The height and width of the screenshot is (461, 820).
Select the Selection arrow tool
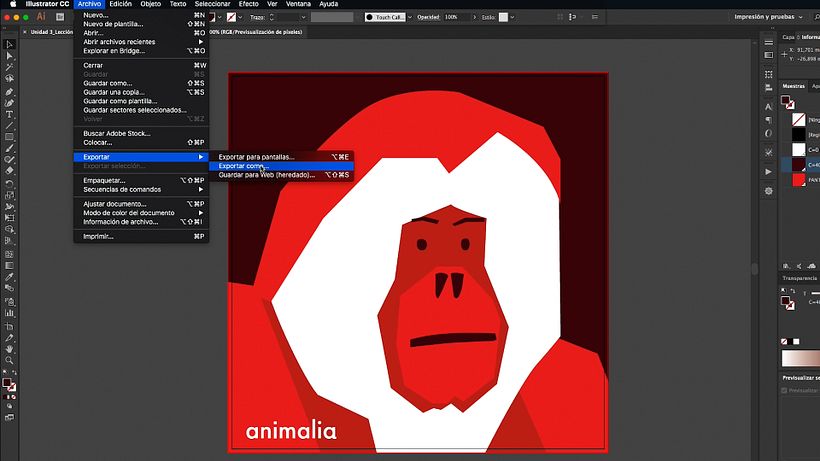coord(9,45)
